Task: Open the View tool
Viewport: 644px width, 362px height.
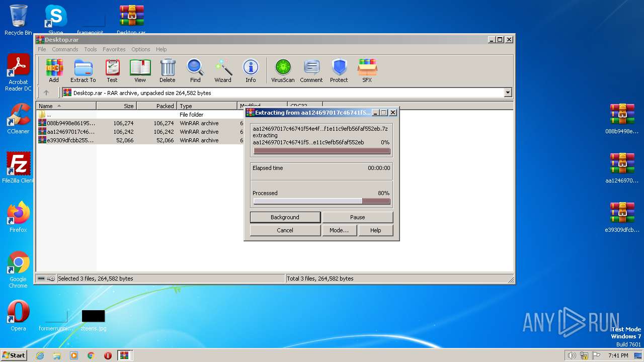Action: [140, 71]
